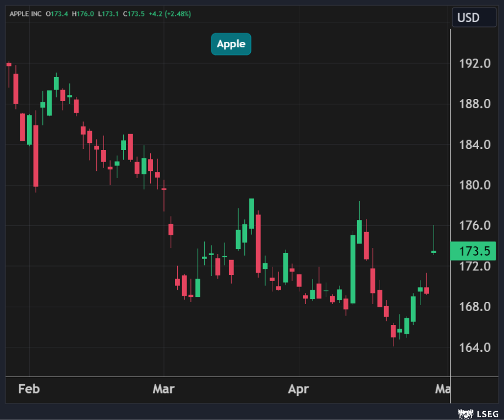Select the Apr label on time axis
Viewport: 504px width, 420px height.
(298, 389)
